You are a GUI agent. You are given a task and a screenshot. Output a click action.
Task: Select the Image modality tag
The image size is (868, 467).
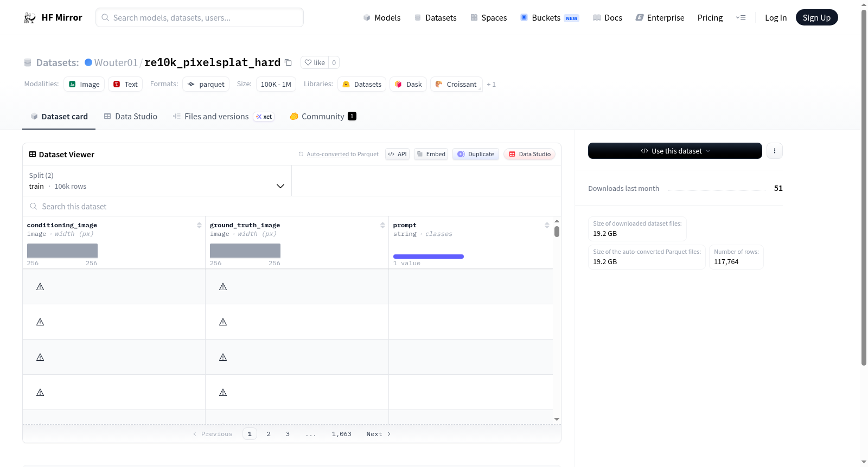pos(84,84)
